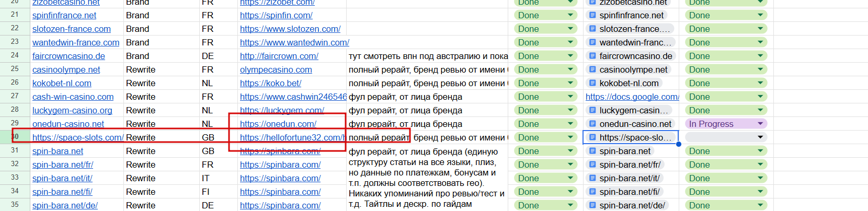Open the https://koko.bet/ link
Screen dimensions: 868x211
[x=270, y=83]
